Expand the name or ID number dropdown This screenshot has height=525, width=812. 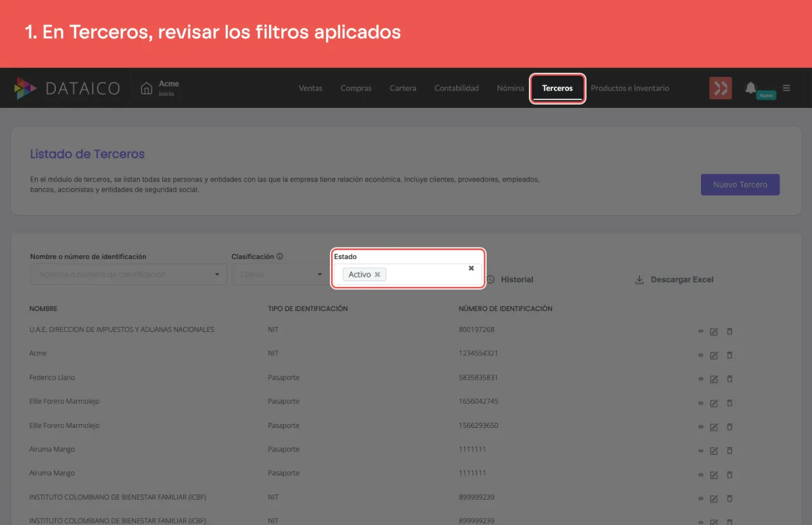click(x=217, y=275)
